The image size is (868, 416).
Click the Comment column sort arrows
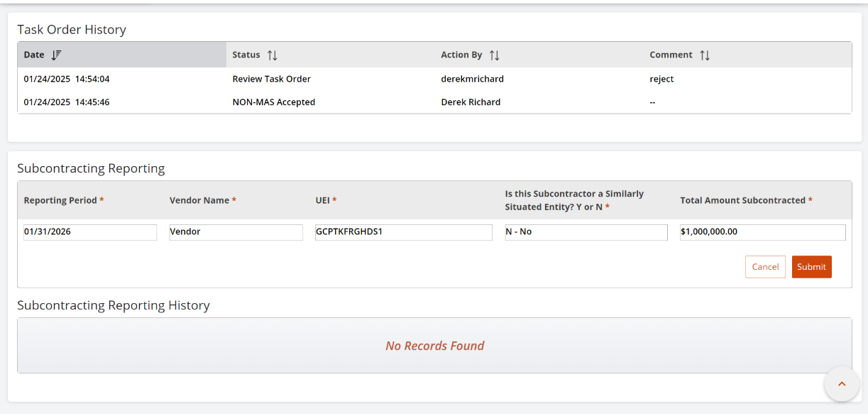click(x=705, y=55)
